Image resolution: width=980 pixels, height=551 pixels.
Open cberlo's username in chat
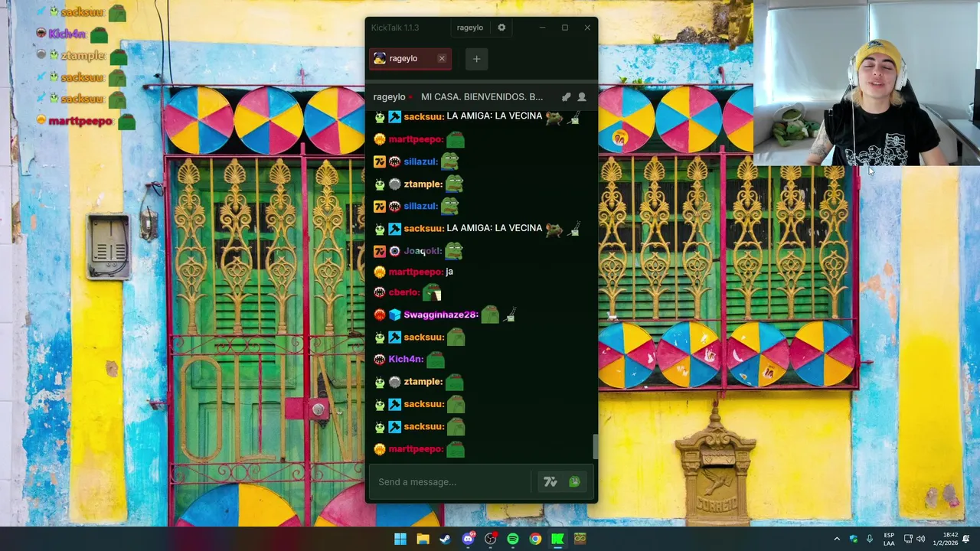pyautogui.click(x=404, y=292)
